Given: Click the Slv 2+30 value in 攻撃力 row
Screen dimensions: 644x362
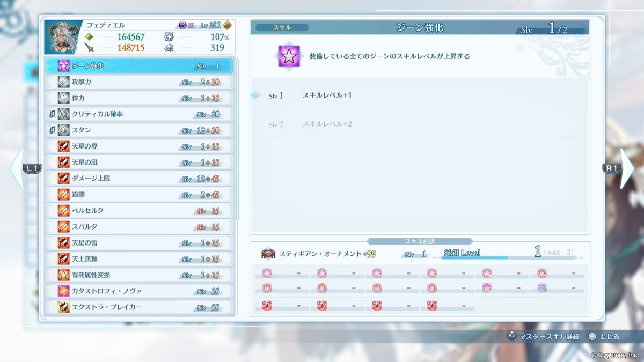Looking at the screenshot, I should pyautogui.click(x=201, y=82).
